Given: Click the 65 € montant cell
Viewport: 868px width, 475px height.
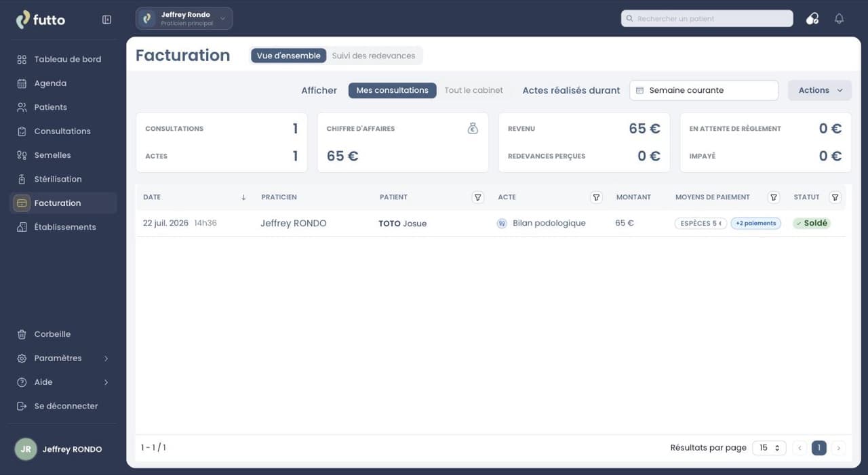Looking at the screenshot, I should point(625,223).
